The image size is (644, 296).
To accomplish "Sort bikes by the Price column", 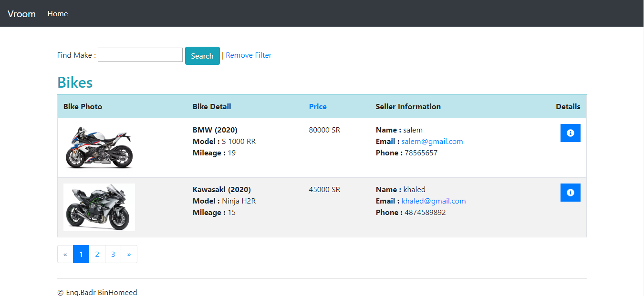I will click(318, 106).
